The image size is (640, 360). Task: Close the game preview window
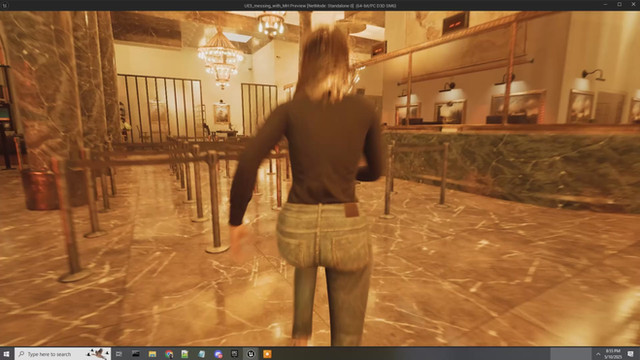[633, 4]
